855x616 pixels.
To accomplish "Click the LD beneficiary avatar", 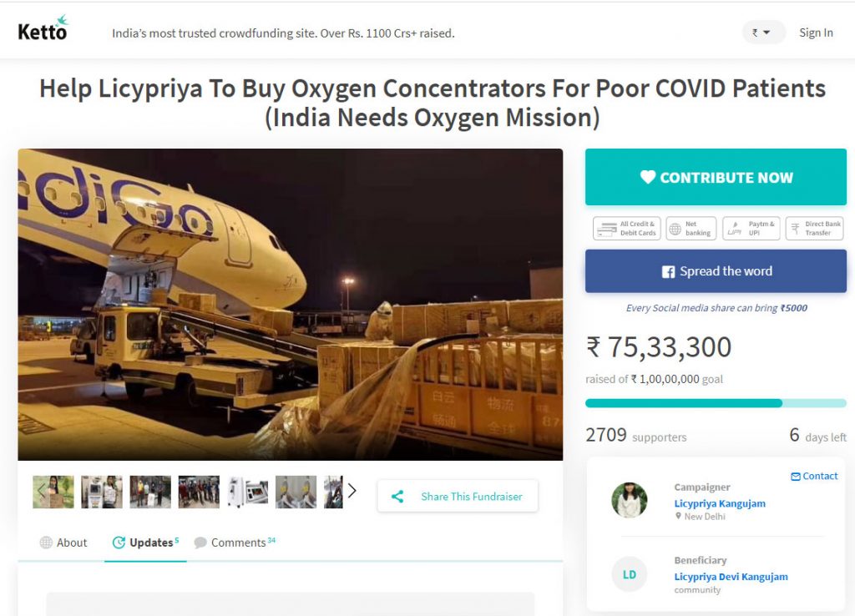I will tap(629, 574).
